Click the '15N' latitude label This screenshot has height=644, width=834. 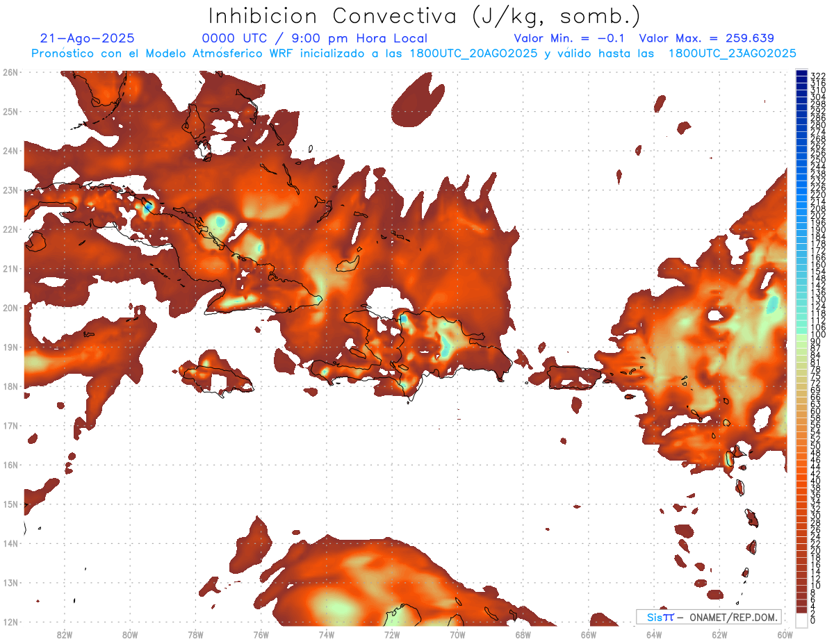(x=10, y=504)
